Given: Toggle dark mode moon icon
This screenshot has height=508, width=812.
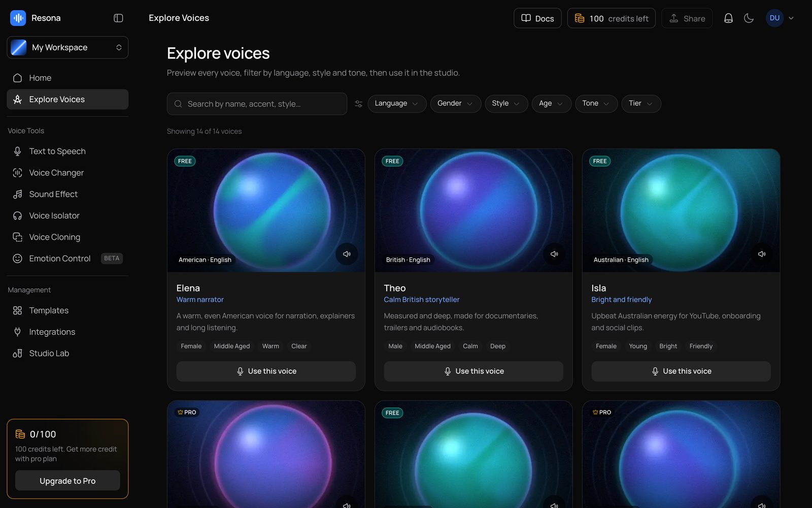Looking at the screenshot, I should [749, 18].
